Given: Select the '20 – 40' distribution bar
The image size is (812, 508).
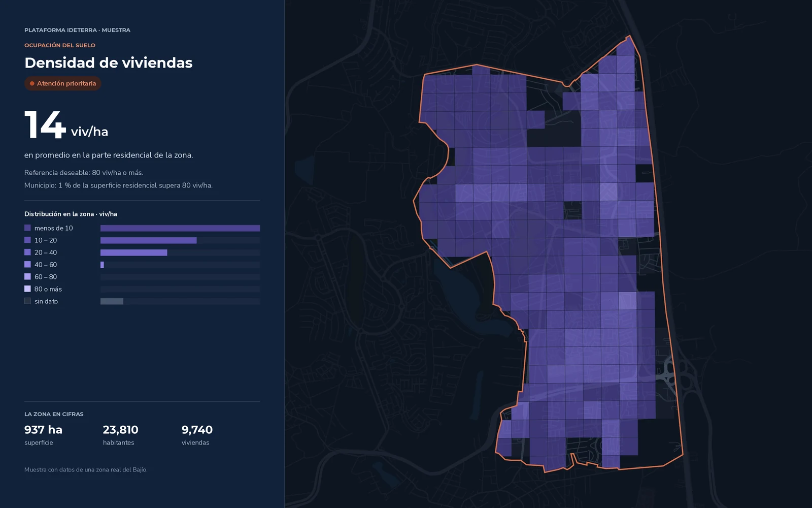Looking at the screenshot, I should [x=133, y=252].
